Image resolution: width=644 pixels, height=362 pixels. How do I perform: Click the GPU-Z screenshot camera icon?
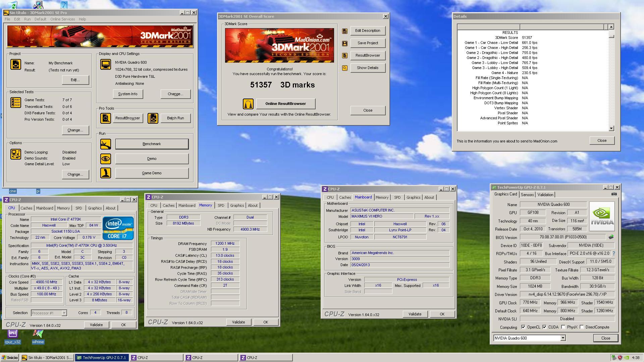pos(614,194)
